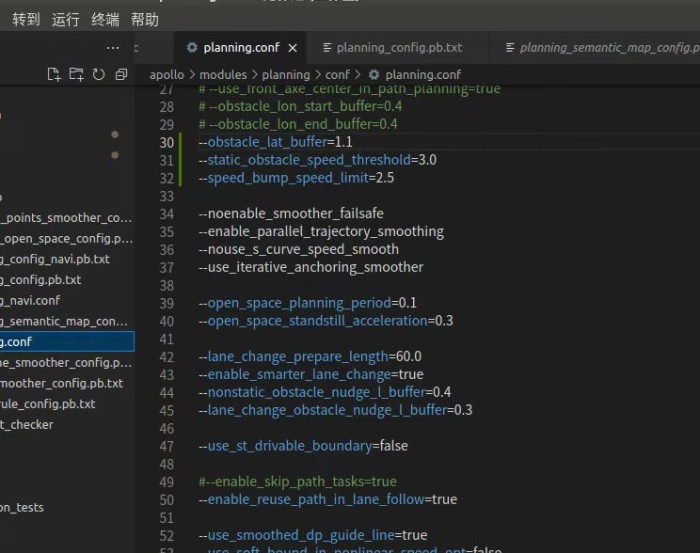Click gear icon on planning.conf tab
Image resolution: width=700 pixels, height=553 pixels.
(x=192, y=48)
